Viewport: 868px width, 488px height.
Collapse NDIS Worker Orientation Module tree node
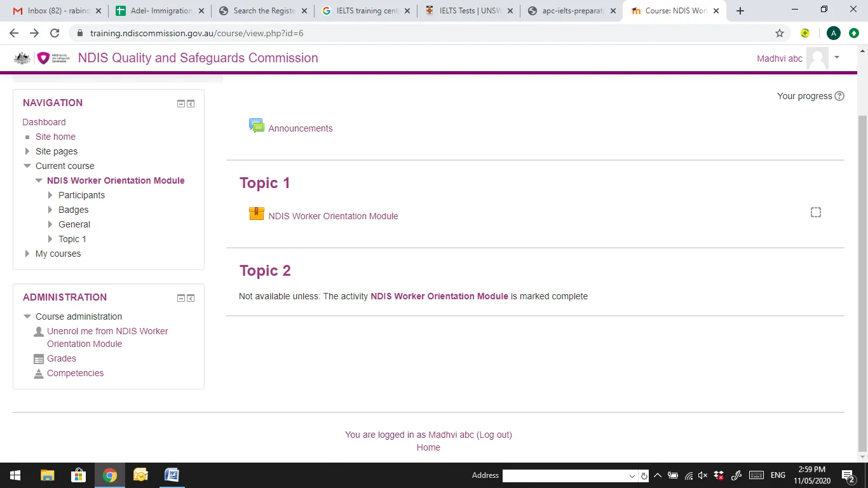[39, 180]
